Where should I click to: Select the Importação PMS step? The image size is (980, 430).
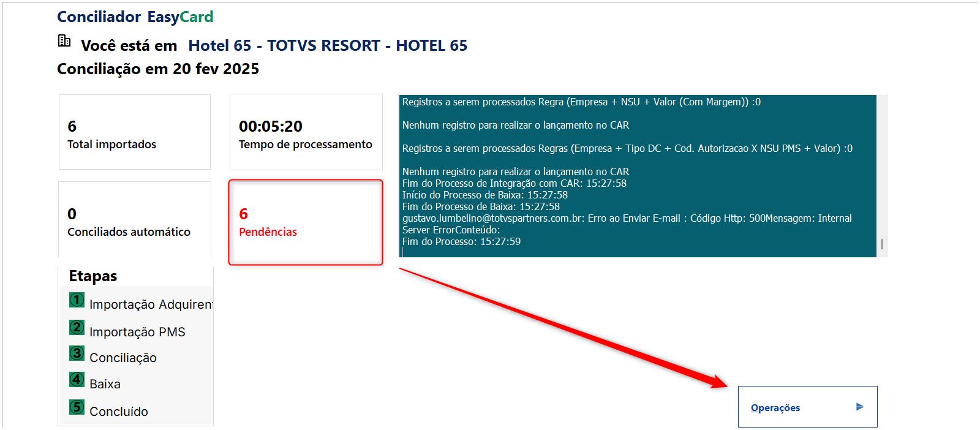click(x=137, y=332)
